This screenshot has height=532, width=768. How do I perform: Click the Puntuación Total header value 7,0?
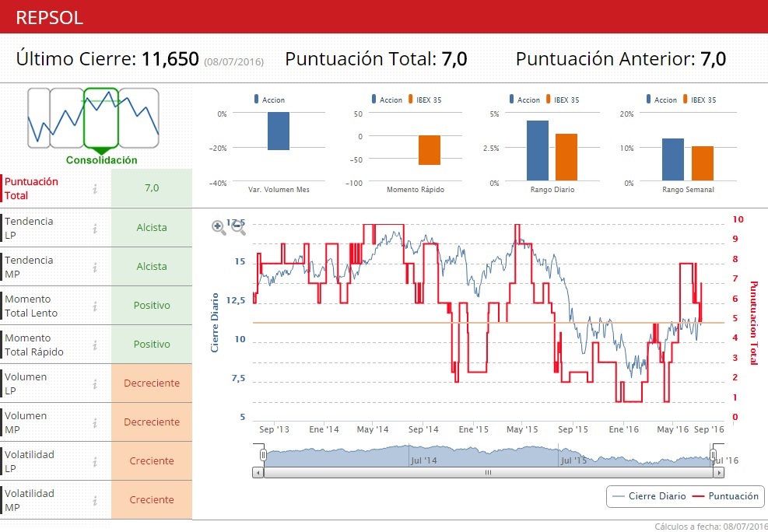[454, 59]
